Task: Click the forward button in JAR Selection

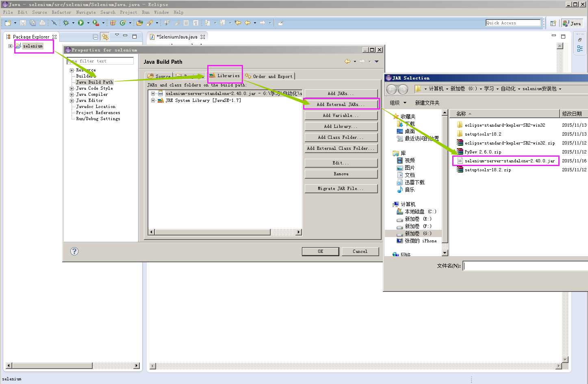Action: [x=403, y=89]
